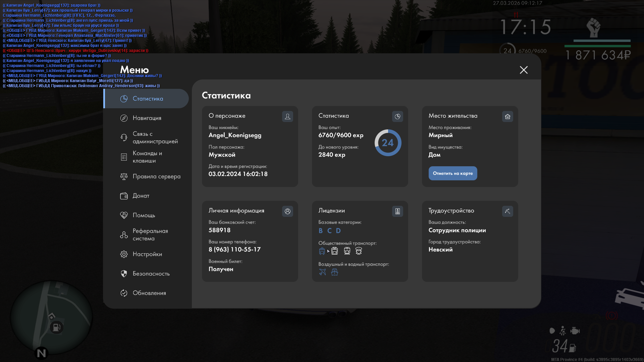
Task: Click the gas station marker on minimap
Action: coord(56,327)
